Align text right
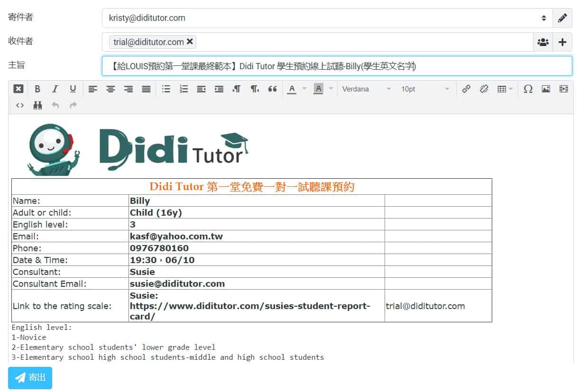The image size is (579, 392). pyautogui.click(x=129, y=89)
